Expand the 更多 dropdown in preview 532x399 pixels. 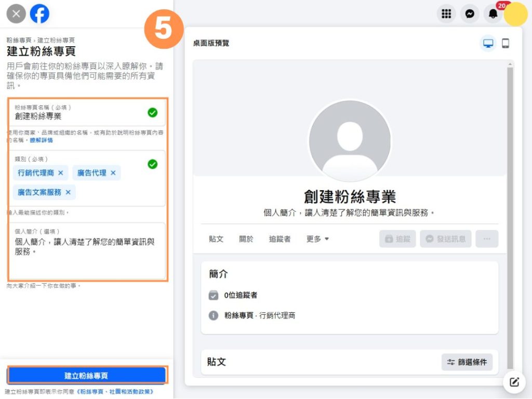pyautogui.click(x=317, y=239)
